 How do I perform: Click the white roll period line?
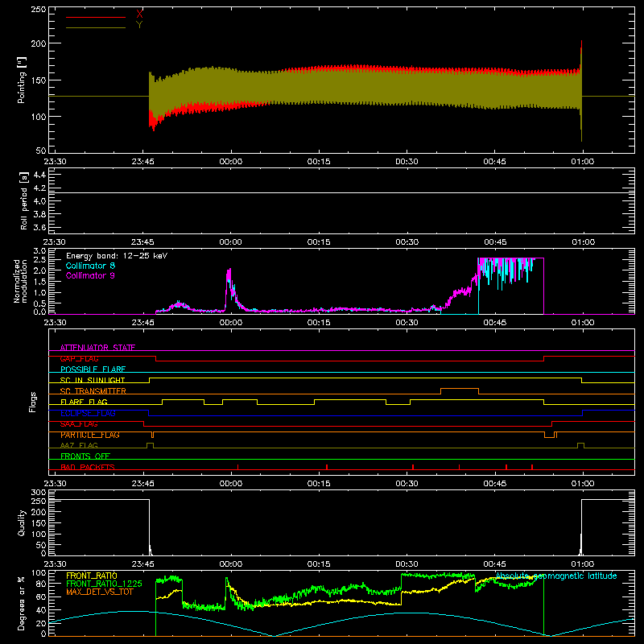[x=341, y=192]
